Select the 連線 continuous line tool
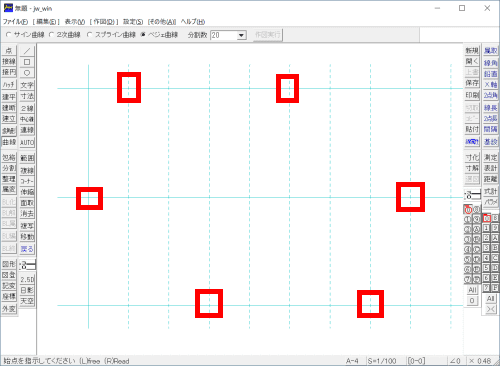The width and height of the screenshot is (500, 366). pos(27,130)
